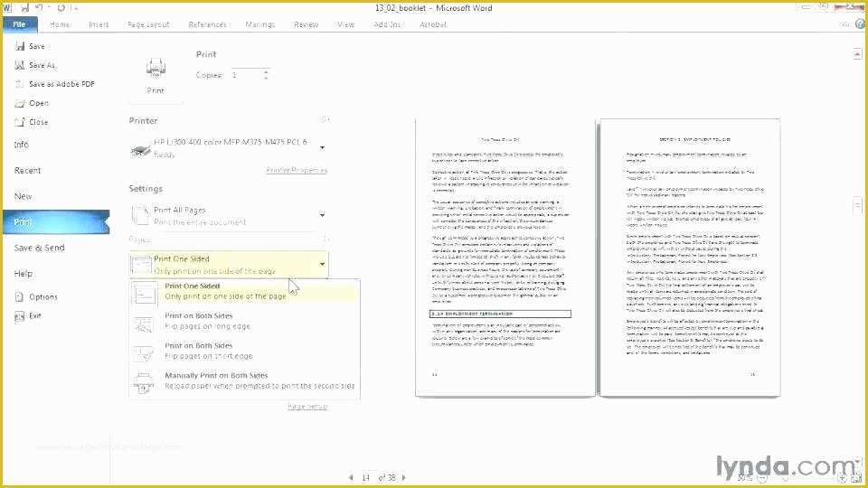868x488 pixels.
Task: Select Print on Both Sides short edge
Action: [244, 351]
